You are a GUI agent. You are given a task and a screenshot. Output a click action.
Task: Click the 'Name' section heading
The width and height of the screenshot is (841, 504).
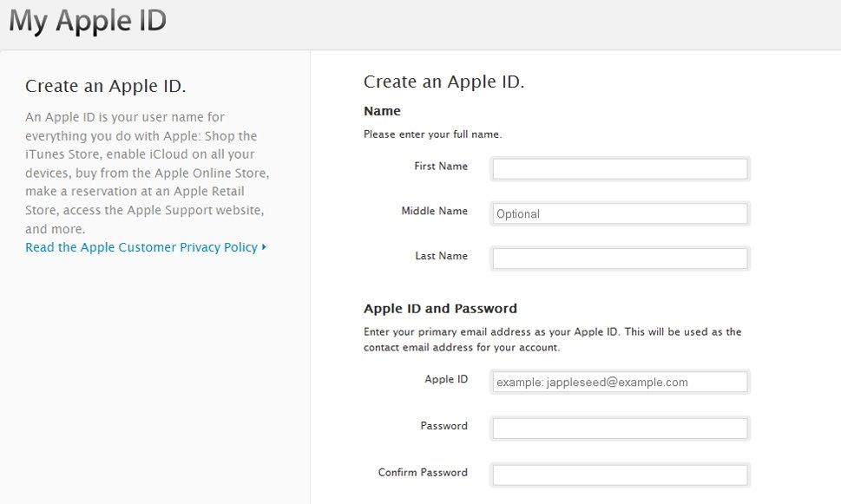(382, 111)
